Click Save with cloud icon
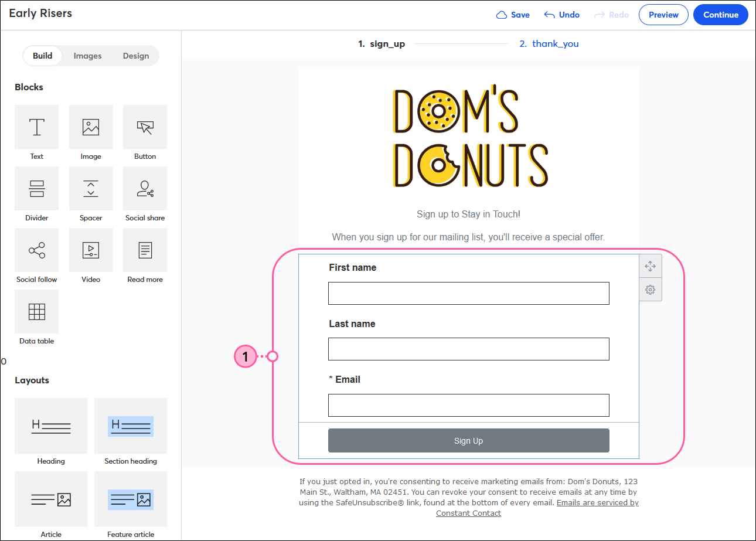The width and height of the screenshot is (756, 541). (513, 15)
